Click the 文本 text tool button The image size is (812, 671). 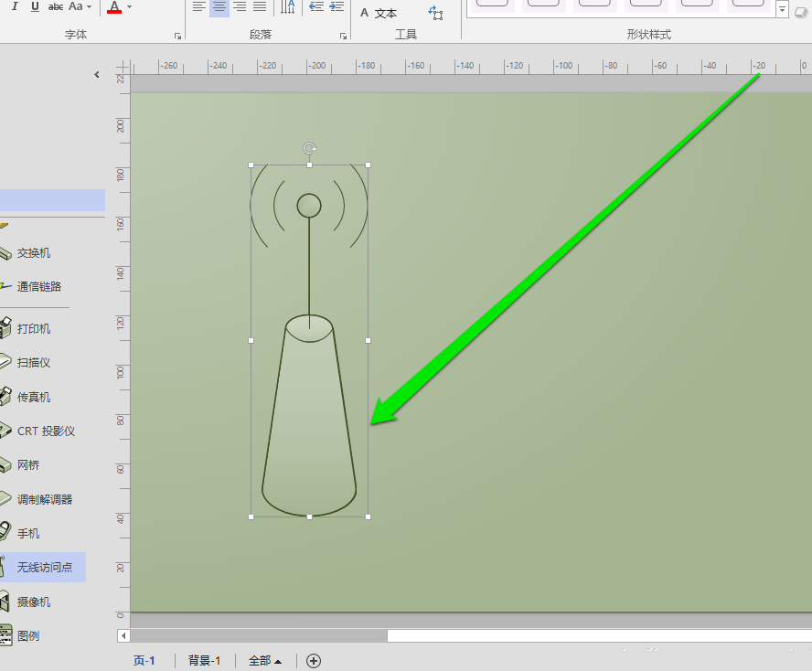379,13
